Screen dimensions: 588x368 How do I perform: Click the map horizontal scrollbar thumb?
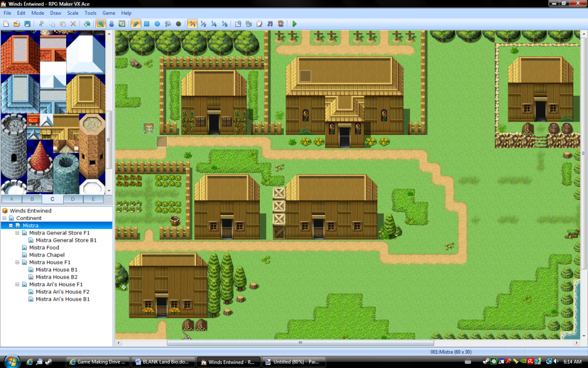[x=300, y=343]
